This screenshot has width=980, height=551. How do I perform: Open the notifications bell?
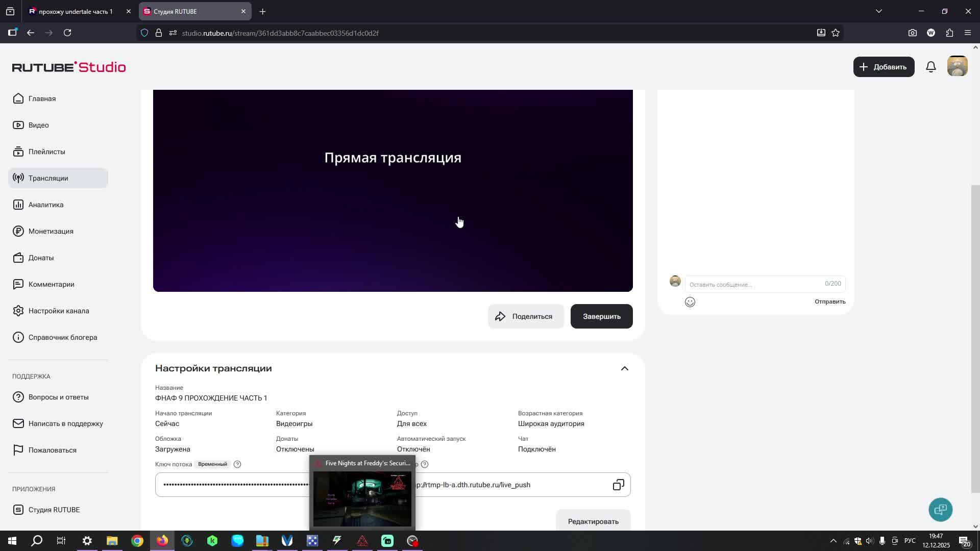930,66
